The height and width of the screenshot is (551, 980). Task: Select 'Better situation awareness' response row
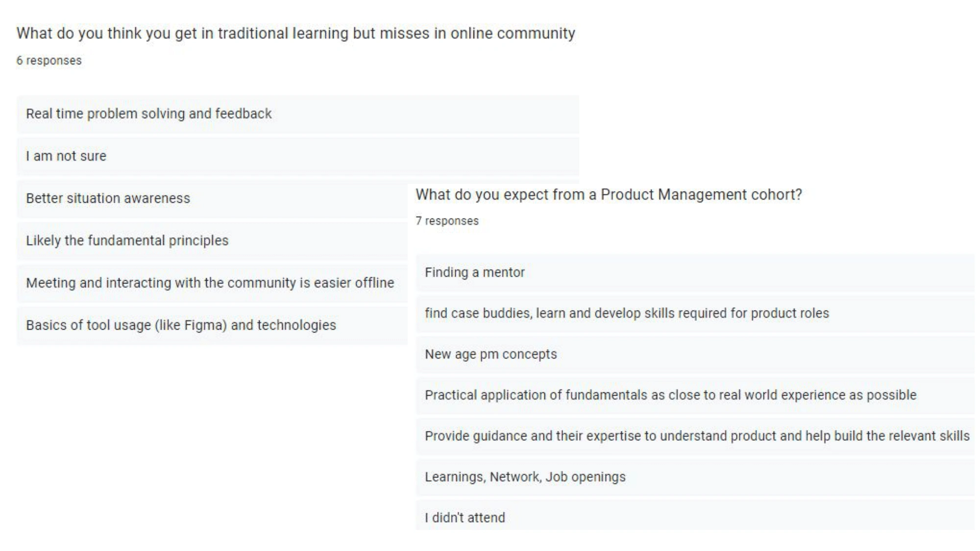212,198
